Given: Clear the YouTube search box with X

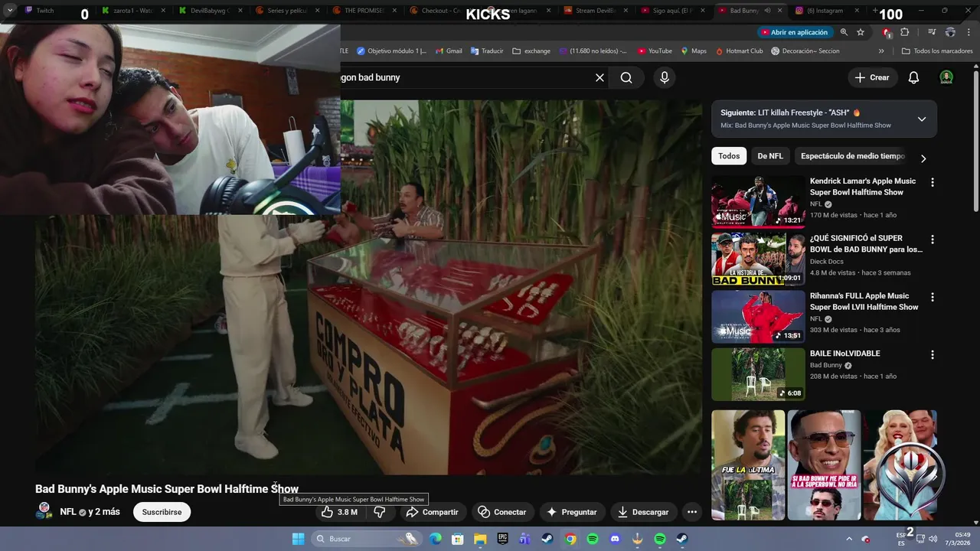Looking at the screenshot, I should point(599,77).
